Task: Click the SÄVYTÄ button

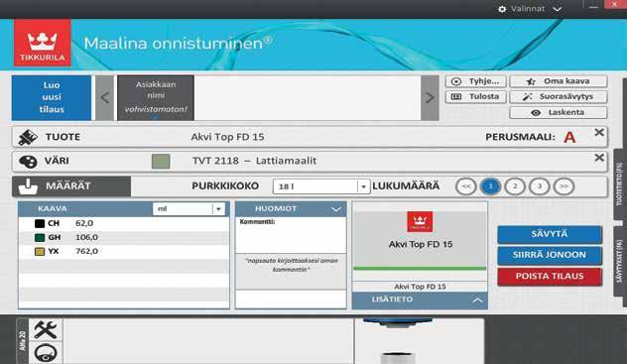Action: coord(550,234)
